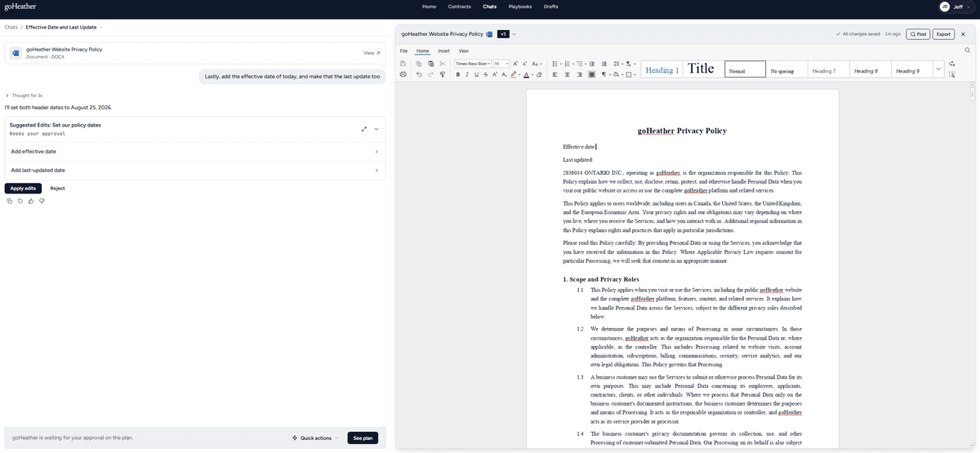Click the Grow Font icon
The image size is (980, 453).
[514, 64]
